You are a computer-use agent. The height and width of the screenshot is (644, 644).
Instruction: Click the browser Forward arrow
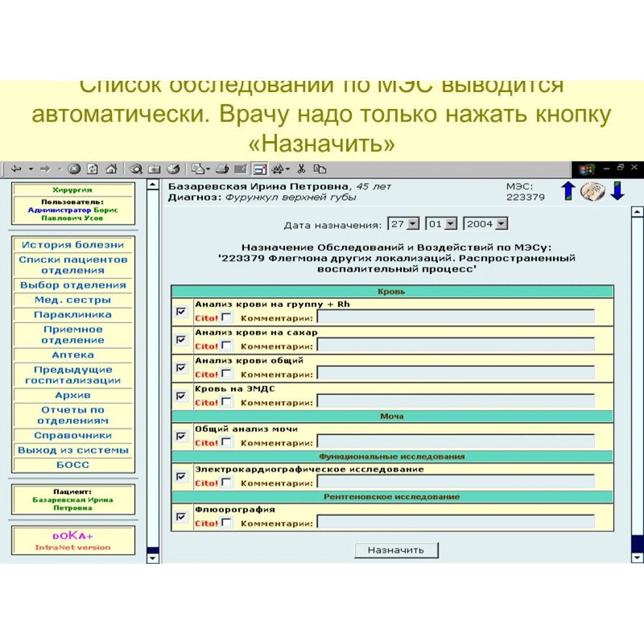[45, 169]
